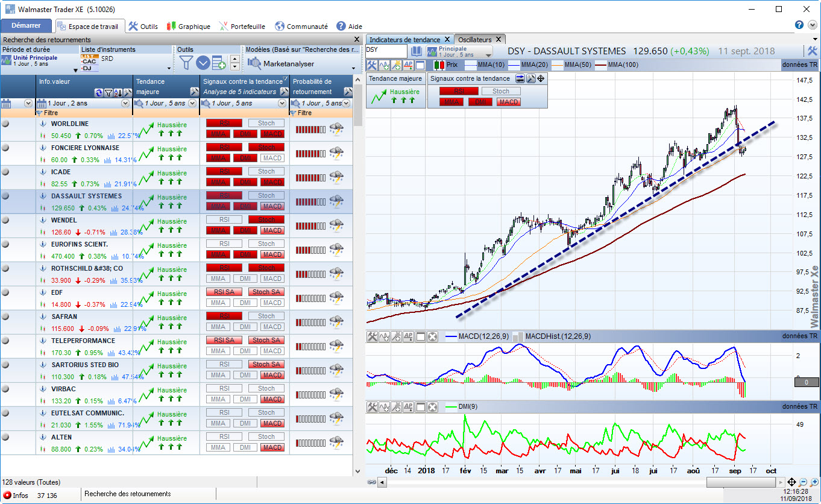Screen dimensions: 821x504
Task: Toggle the round marker for EDF row
Action: (5, 292)
